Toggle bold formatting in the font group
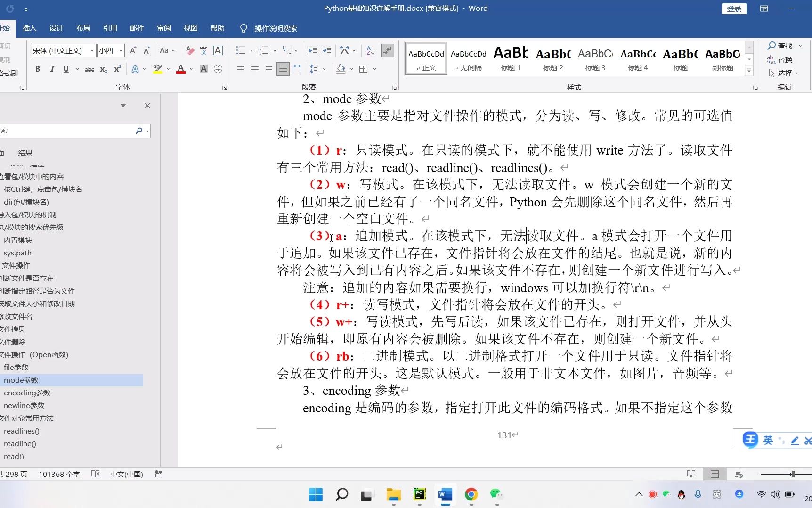Screen dimensions: 812x508 (x=37, y=69)
